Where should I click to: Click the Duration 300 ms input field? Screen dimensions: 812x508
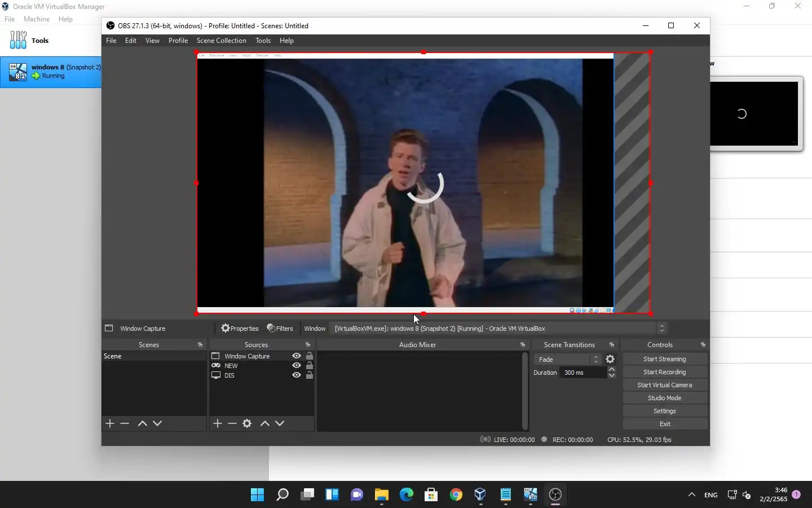click(583, 373)
